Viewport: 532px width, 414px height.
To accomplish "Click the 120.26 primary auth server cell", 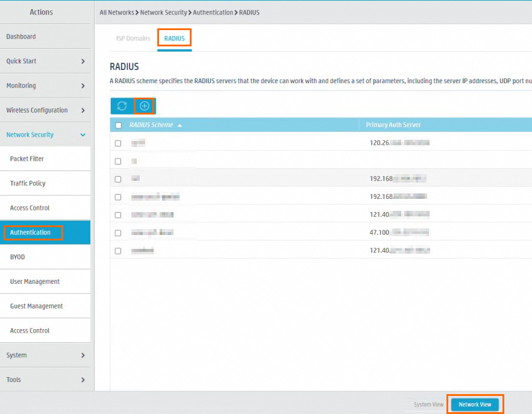I will tap(399, 143).
